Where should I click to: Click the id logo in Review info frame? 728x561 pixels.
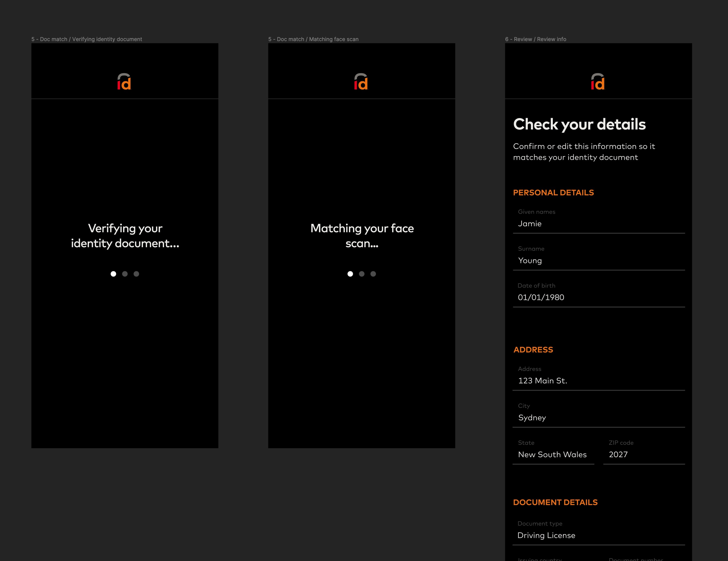pos(598,82)
